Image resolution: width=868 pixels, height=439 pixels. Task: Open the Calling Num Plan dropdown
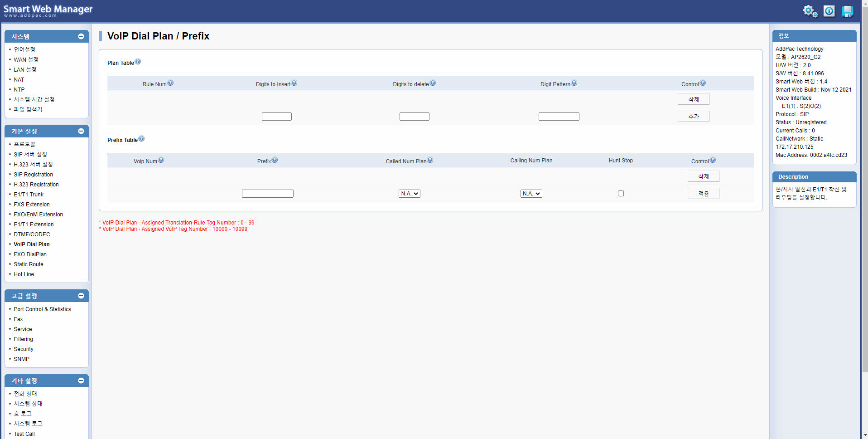531,194
